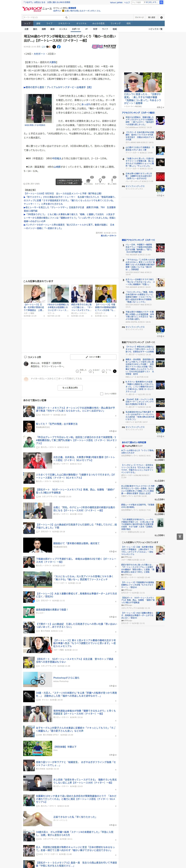
Task: Share article on Facebook icon
Action: pos(59,47)
